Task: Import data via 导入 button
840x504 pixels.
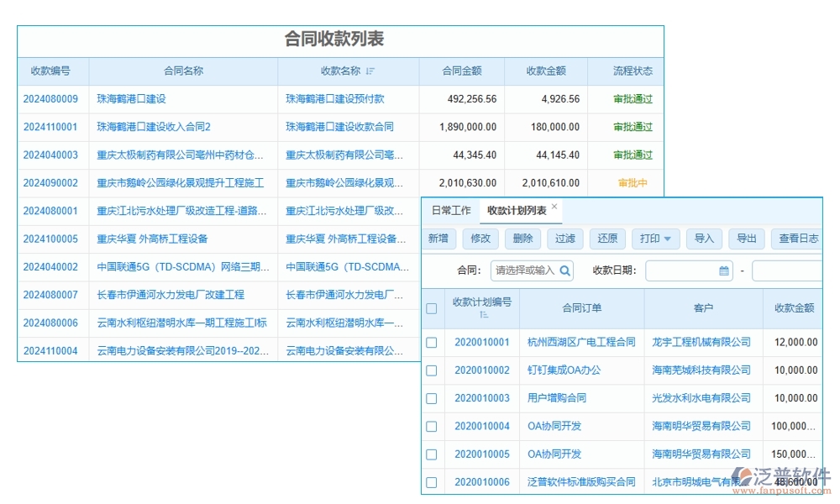Action: pos(704,239)
